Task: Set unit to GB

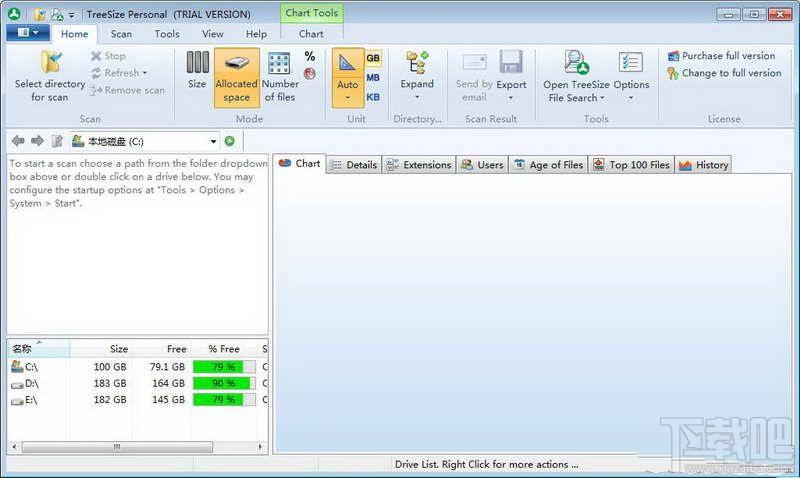Action: click(373, 58)
